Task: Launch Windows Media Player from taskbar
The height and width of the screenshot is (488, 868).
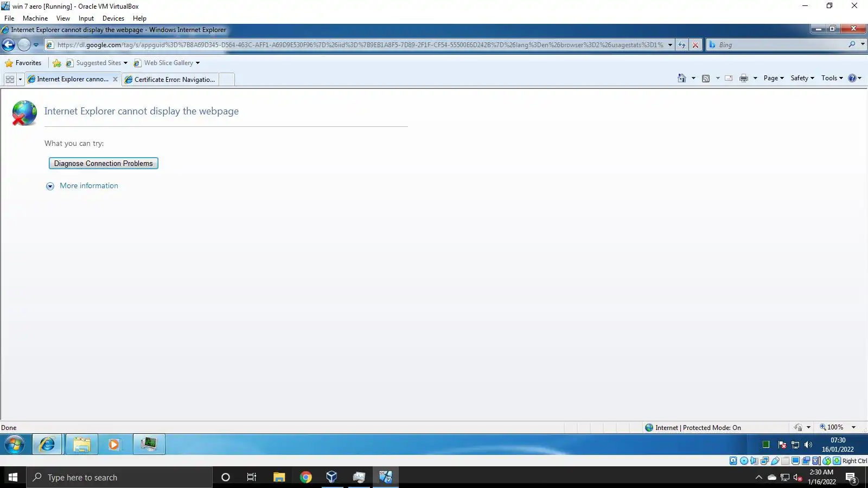Action: pyautogui.click(x=114, y=445)
